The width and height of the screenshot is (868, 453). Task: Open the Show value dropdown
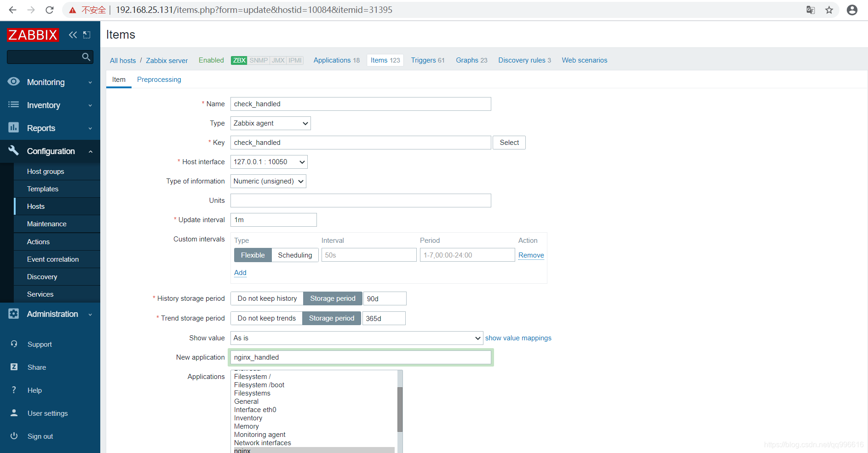356,338
